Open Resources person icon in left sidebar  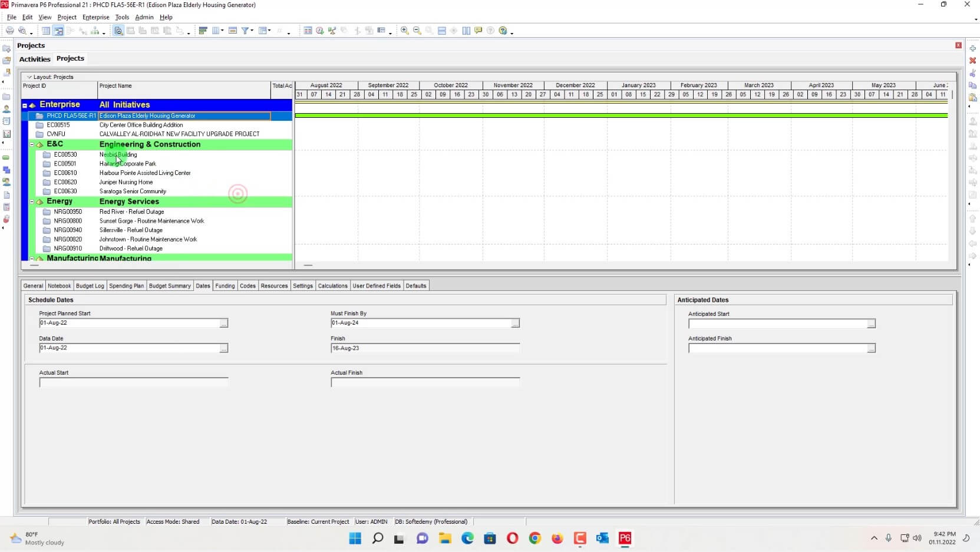click(6, 109)
